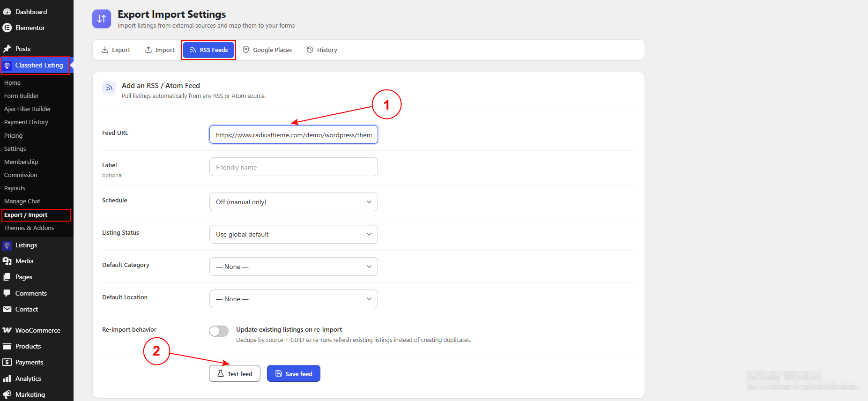Click the Analytics bar chart icon
The height and width of the screenshot is (401, 868).
point(7,379)
